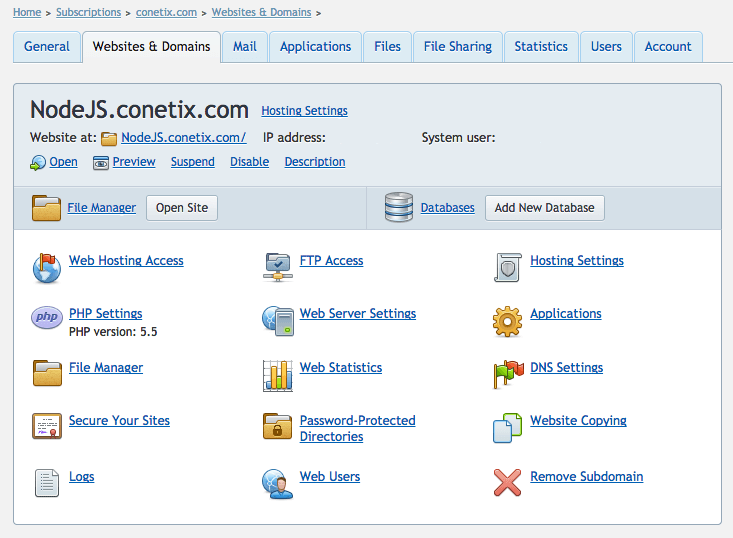733x538 pixels.
Task: Click the Preview link
Action: (x=134, y=162)
